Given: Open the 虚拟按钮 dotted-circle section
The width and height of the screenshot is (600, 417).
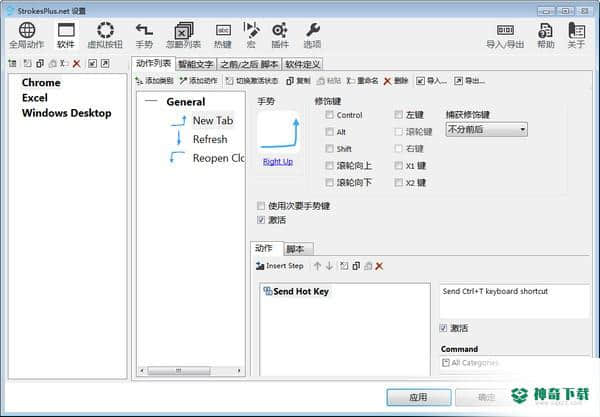Looking at the screenshot, I should point(105,35).
